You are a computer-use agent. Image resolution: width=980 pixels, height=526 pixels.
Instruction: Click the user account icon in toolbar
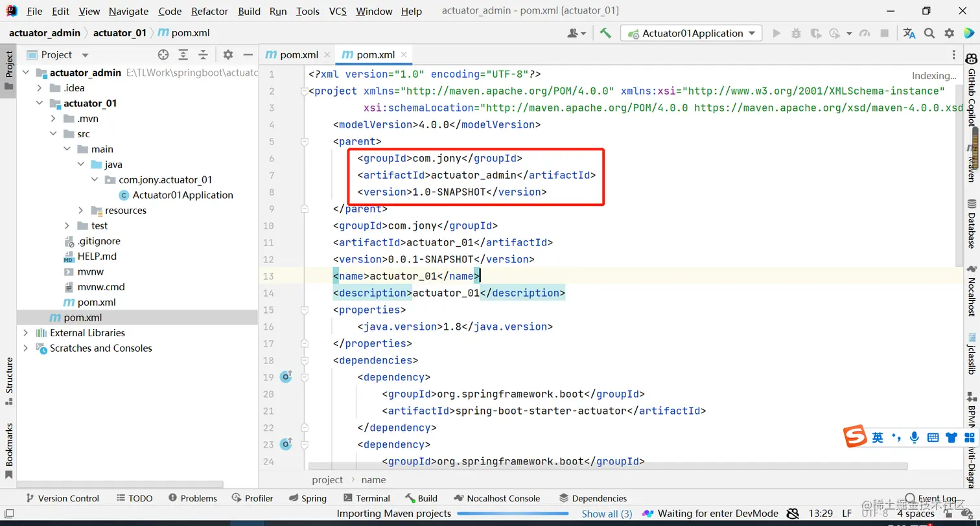[576, 33]
